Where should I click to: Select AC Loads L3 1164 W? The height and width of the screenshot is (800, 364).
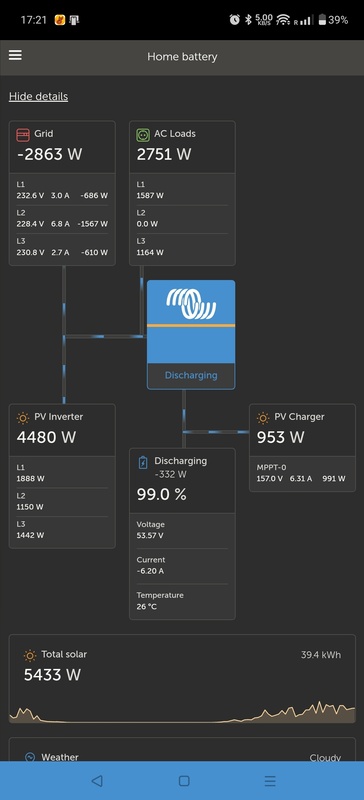(x=150, y=252)
